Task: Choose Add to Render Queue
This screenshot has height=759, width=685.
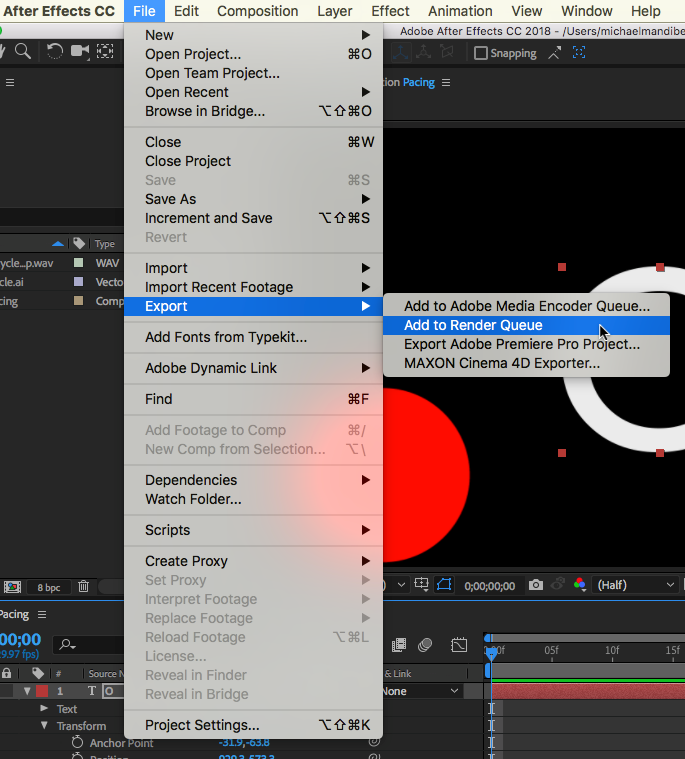Action: [473, 325]
